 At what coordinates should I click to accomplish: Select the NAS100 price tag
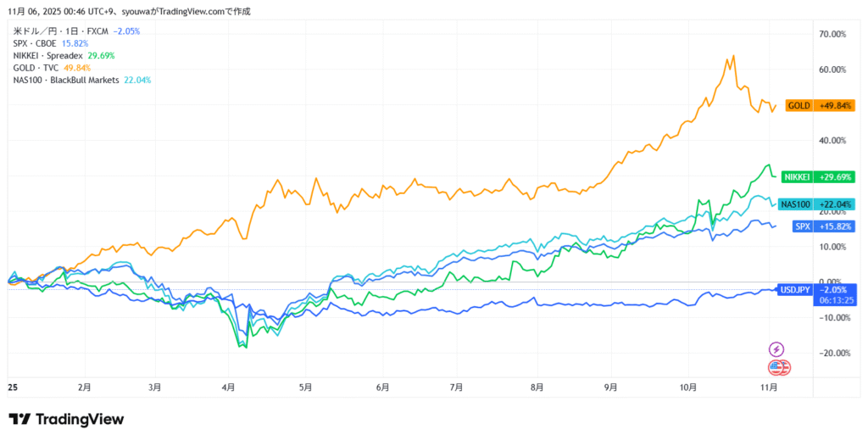click(818, 204)
